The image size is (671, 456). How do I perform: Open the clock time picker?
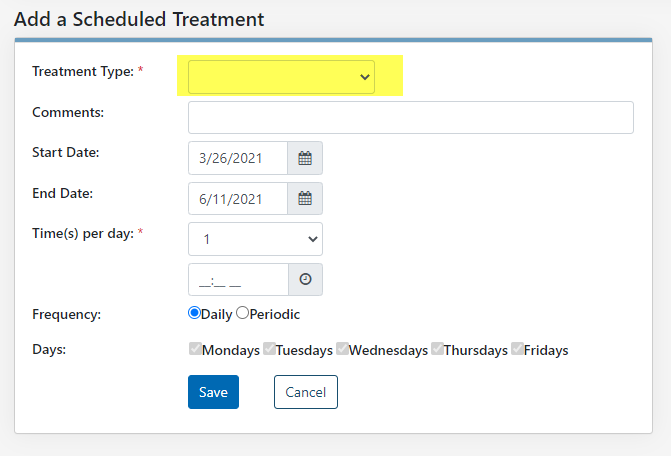pos(305,279)
